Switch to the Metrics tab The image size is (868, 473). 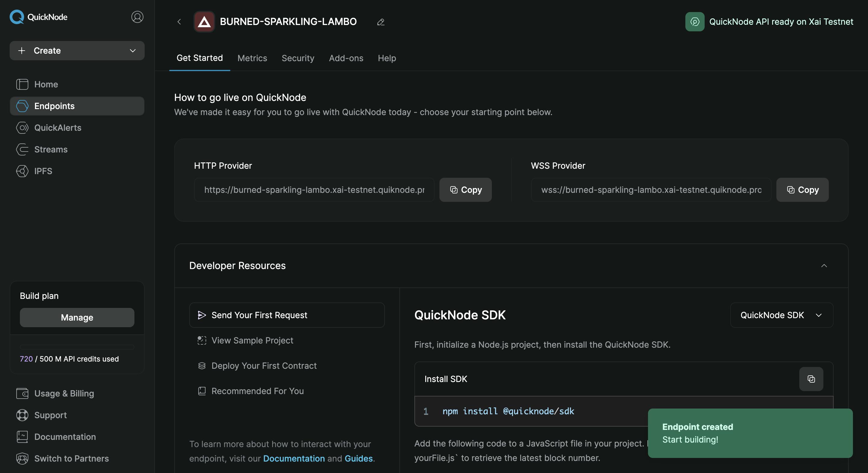[x=252, y=58]
